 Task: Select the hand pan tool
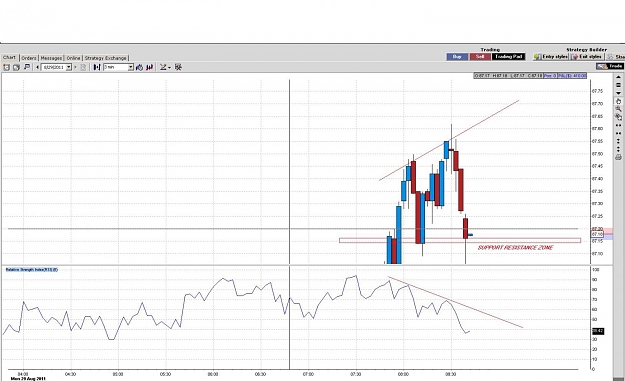pyautogui.click(x=619, y=101)
